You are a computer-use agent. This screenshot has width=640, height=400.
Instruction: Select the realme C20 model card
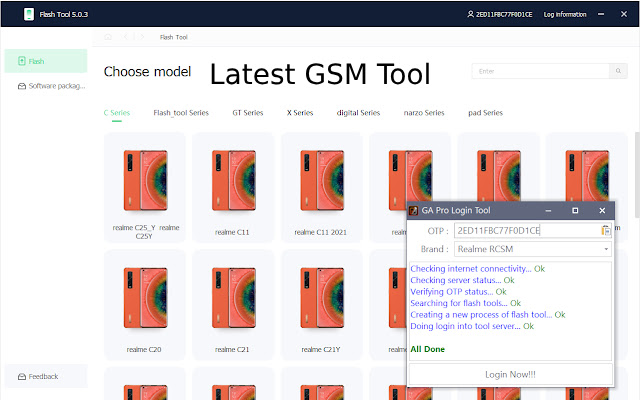click(145, 305)
